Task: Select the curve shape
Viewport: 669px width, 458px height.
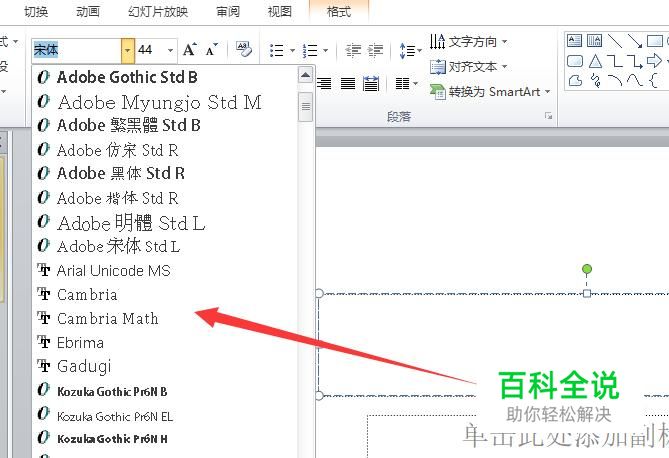Action: point(634,80)
